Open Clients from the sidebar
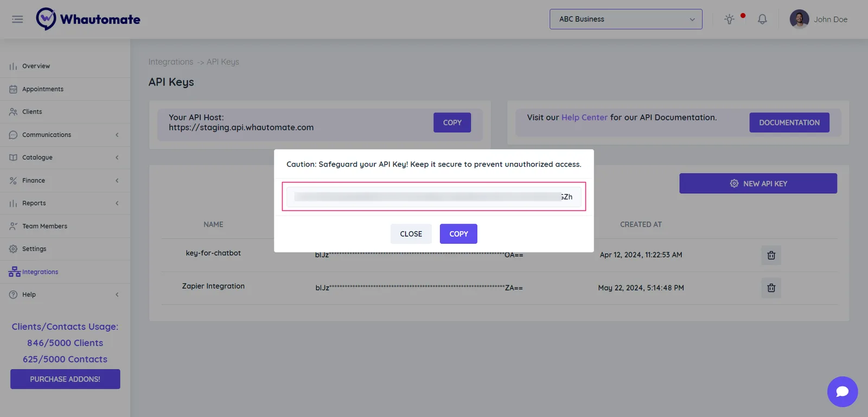Image resolution: width=868 pixels, height=417 pixels. (32, 112)
